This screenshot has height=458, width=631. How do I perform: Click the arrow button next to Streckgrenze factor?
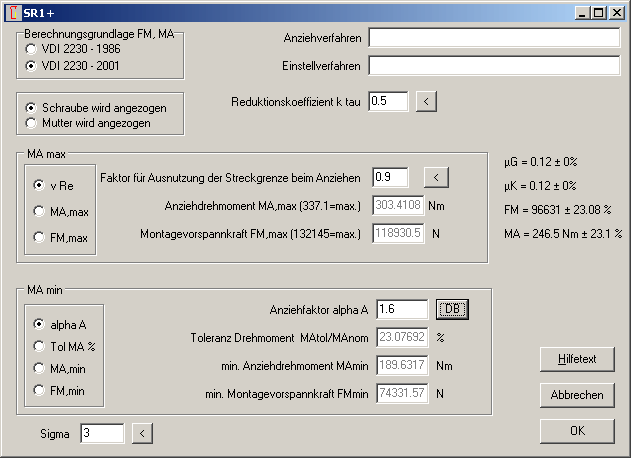coord(436,177)
